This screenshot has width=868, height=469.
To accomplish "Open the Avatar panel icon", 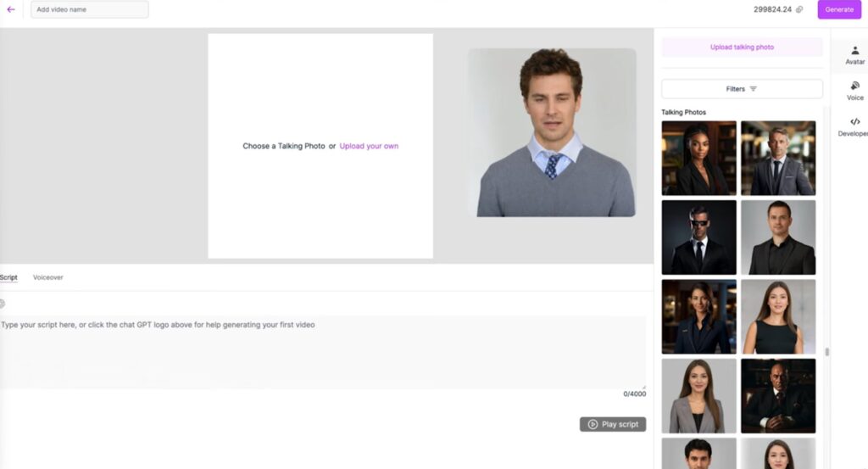I will coord(854,55).
